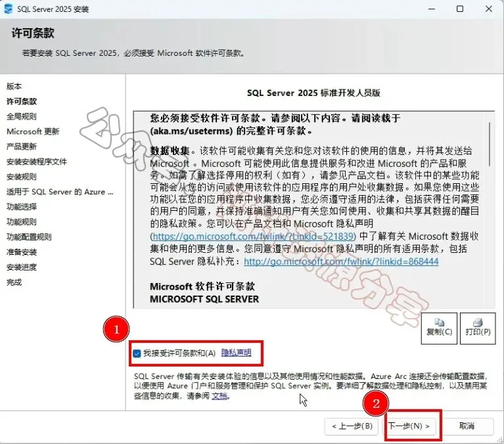Click the Copy (复制) button
This screenshot has height=444, width=504.
click(439, 328)
